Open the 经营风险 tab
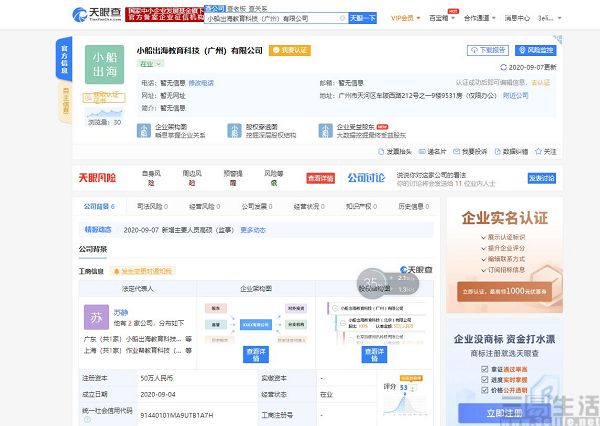The image size is (600, 426). (204, 207)
